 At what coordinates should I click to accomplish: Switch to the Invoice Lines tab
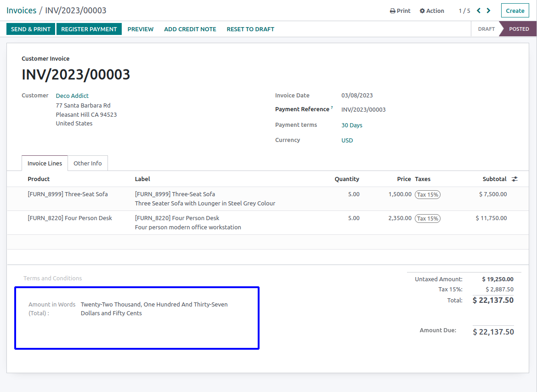(45, 163)
